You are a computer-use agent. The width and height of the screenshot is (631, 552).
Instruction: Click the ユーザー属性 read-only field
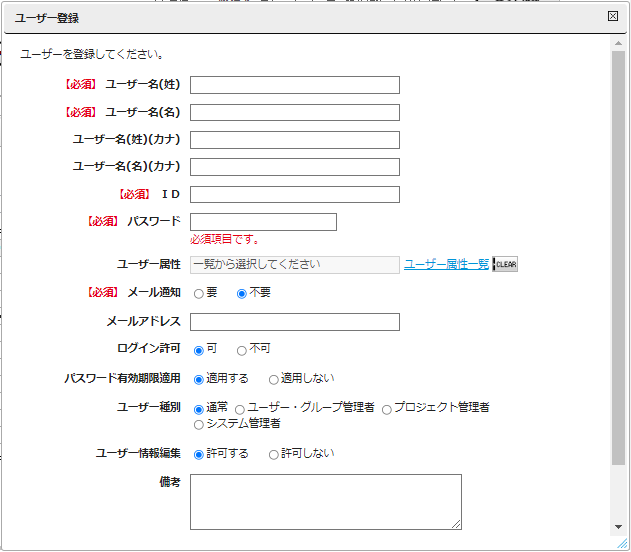pos(295,265)
